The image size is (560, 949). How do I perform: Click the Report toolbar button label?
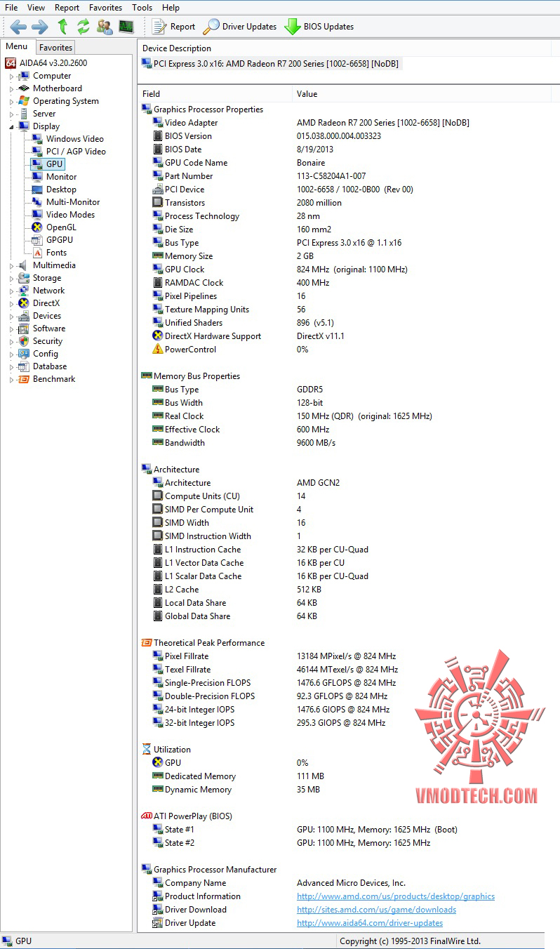click(183, 27)
